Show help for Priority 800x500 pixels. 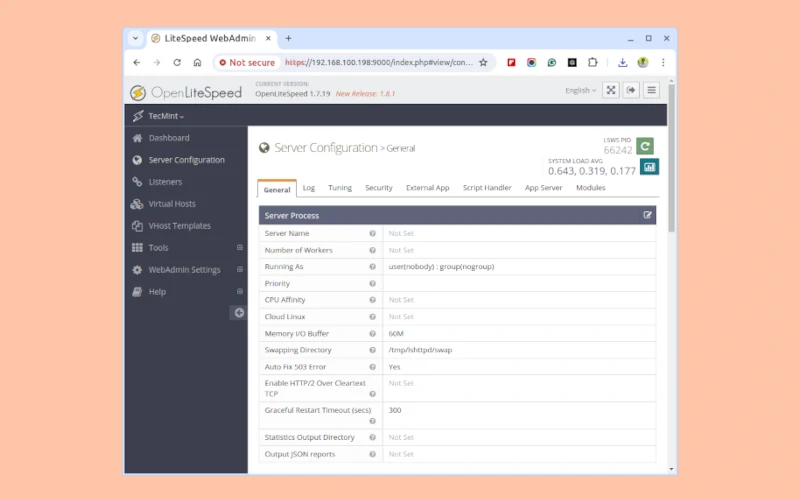tap(372, 283)
